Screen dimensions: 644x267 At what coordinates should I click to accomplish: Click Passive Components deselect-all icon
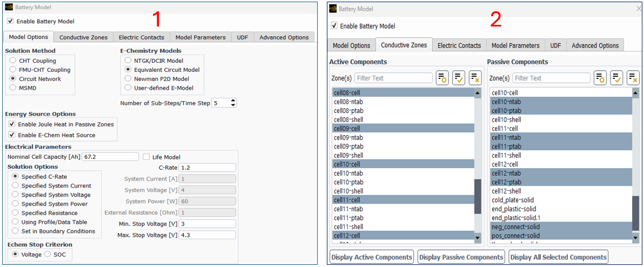point(633,78)
